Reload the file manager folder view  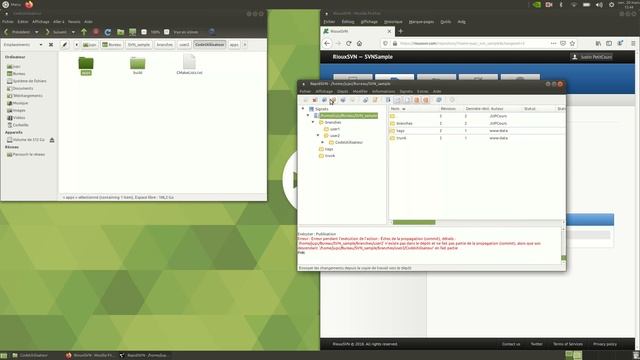[x=108, y=32]
